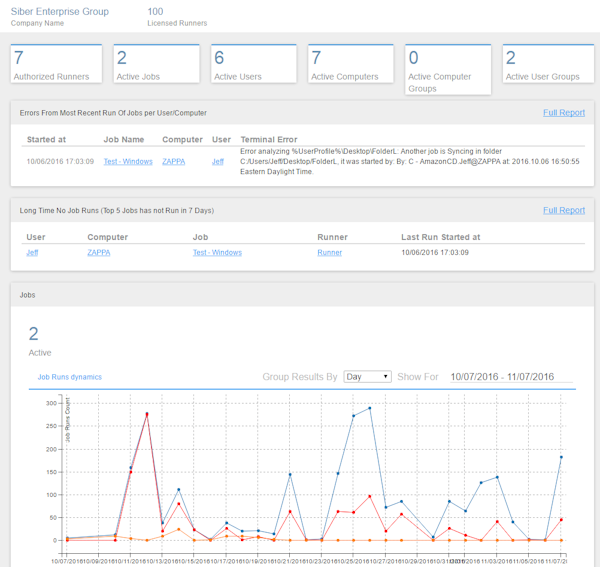Click the Siber Enterprise Group company name
This screenshot has width=600, height=567.
(x=60, y=11)
